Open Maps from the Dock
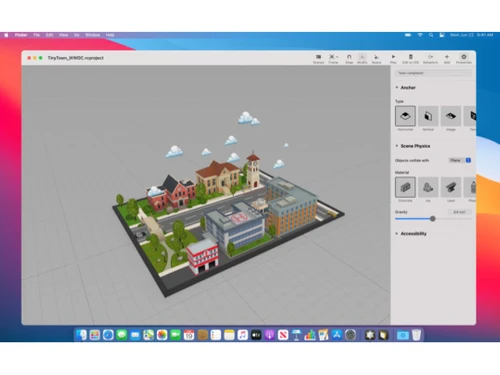The image size is (500, 375). 148,335
